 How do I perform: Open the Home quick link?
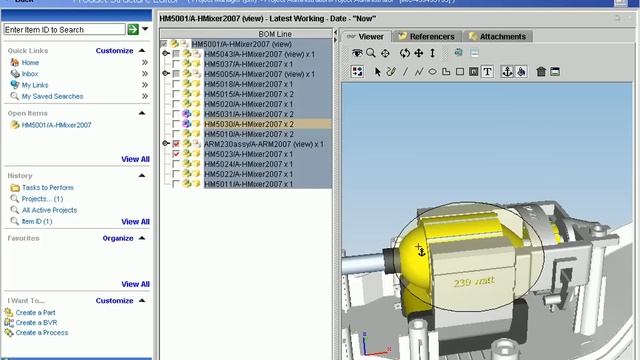pos(30,62)
